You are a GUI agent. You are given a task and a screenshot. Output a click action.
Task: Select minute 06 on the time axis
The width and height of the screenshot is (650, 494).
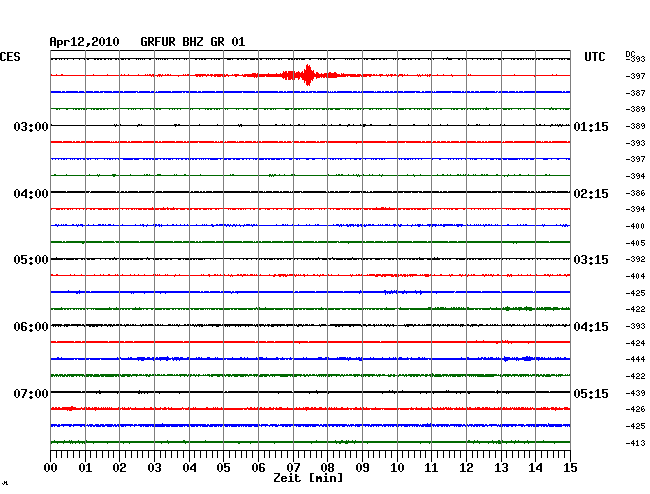pos(258,467)
